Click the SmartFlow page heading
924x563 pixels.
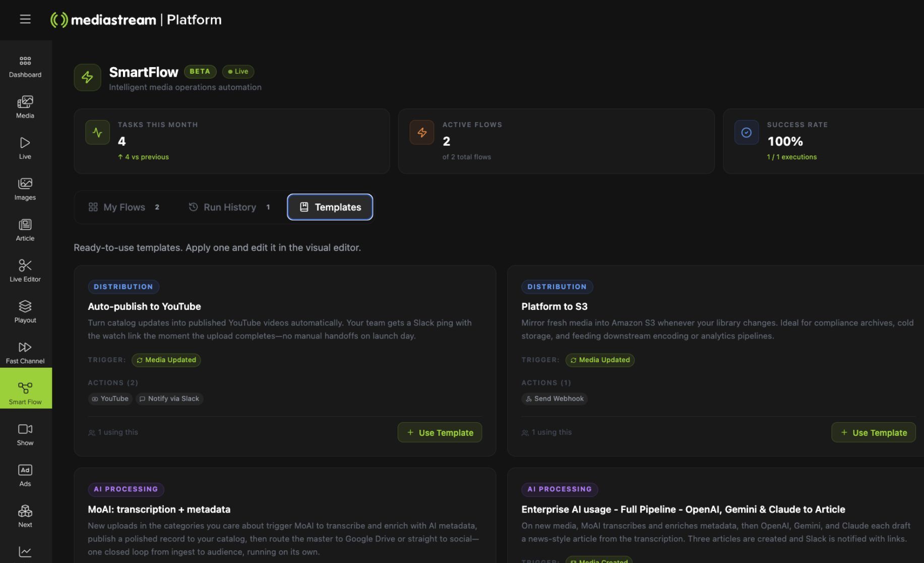coord(144,72)
